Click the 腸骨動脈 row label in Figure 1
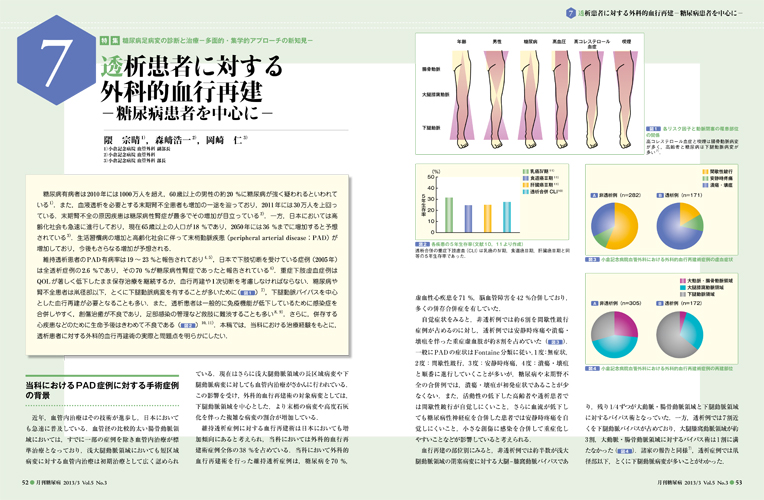Viewport: 764px width, 500px height. click(x=431, y=69)
